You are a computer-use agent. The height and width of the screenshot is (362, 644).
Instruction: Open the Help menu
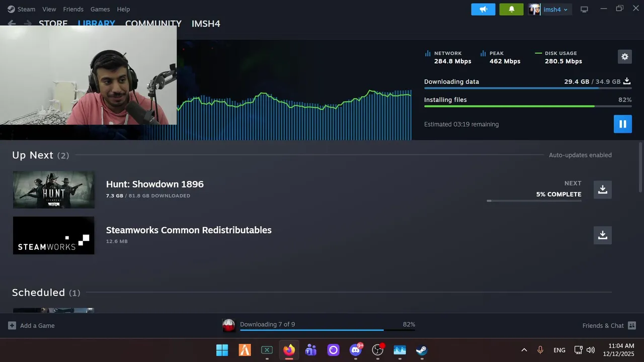123,9
